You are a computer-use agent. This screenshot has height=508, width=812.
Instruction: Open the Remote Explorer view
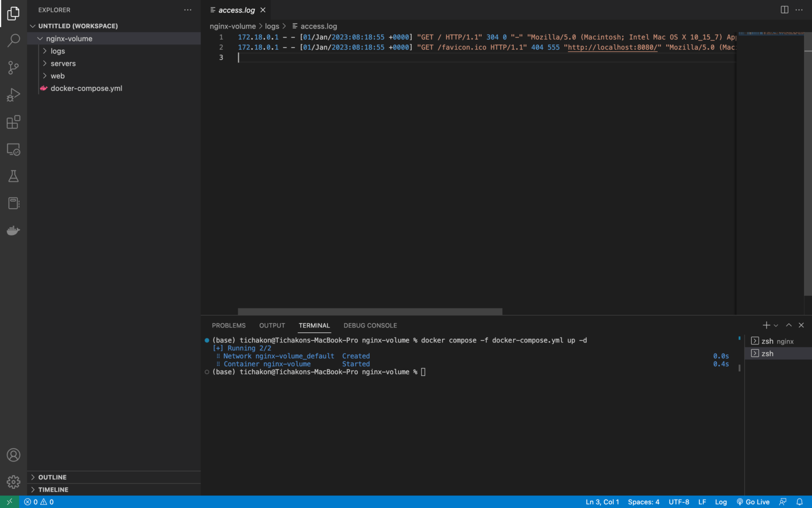pos(13,150)
